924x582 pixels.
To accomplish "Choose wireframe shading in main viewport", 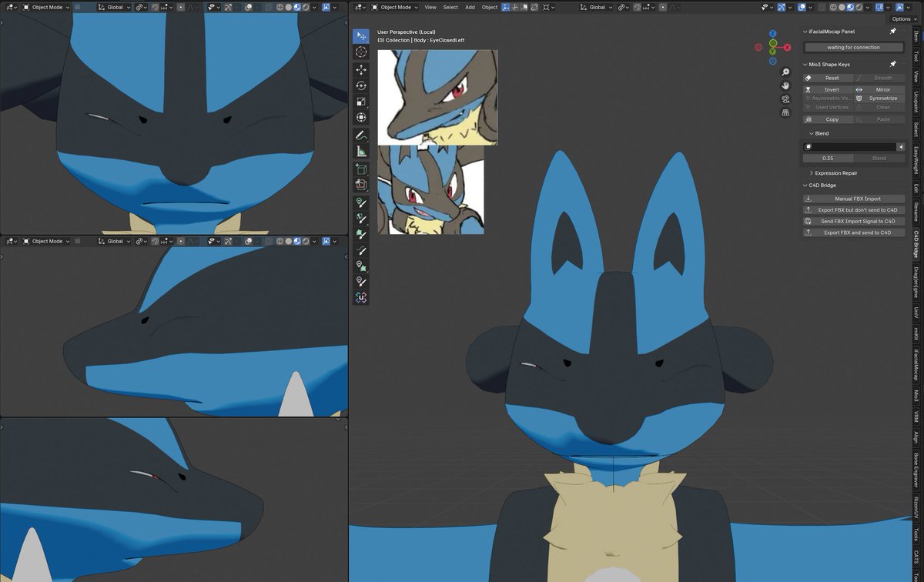I will pos(833,7).
